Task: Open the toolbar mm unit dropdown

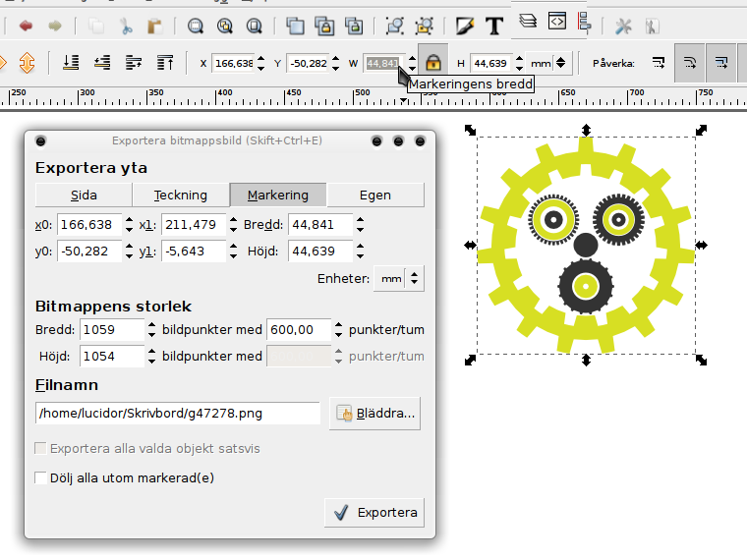Action: (548, 63)
